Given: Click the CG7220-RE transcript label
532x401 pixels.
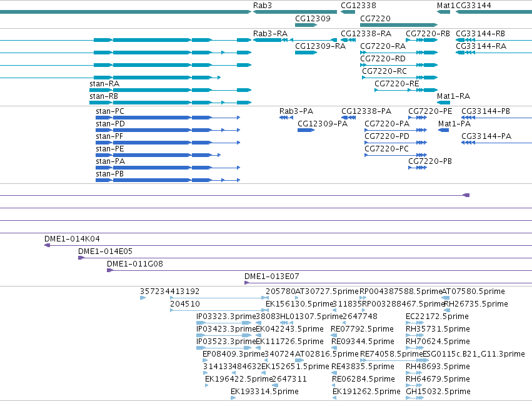Looking at the screenshot, I should pyautogui.click(x=396, y=84).
